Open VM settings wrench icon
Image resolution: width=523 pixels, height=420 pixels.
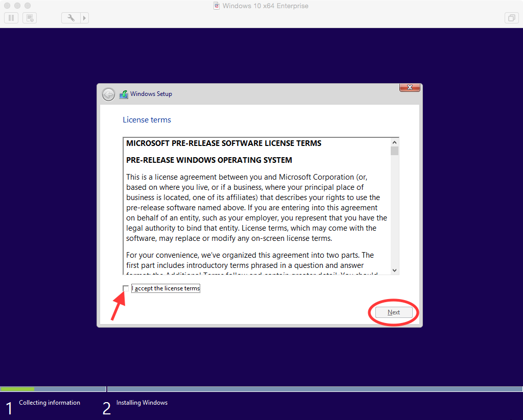coord(70,18)
